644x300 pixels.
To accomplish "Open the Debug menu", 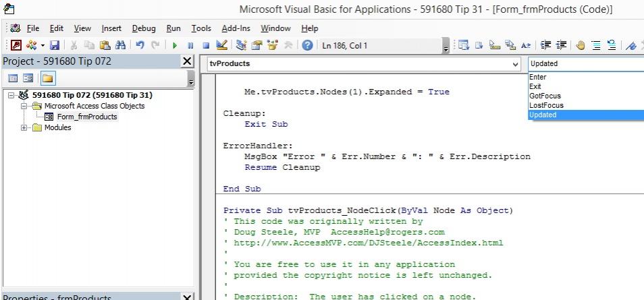I will 144,28.
